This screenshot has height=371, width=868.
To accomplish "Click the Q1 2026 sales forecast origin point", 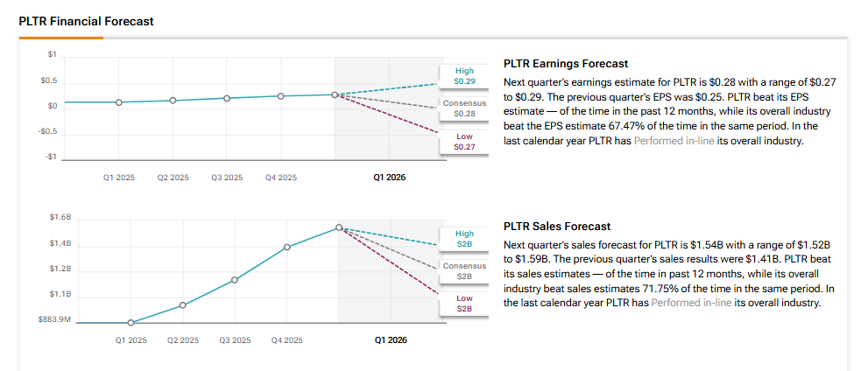I will coord(339,227).
